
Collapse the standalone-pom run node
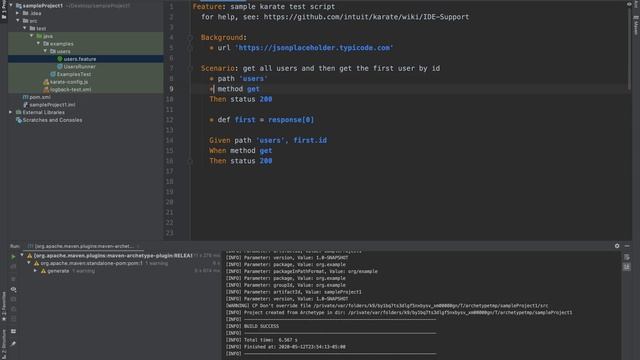tap(29, 263)
